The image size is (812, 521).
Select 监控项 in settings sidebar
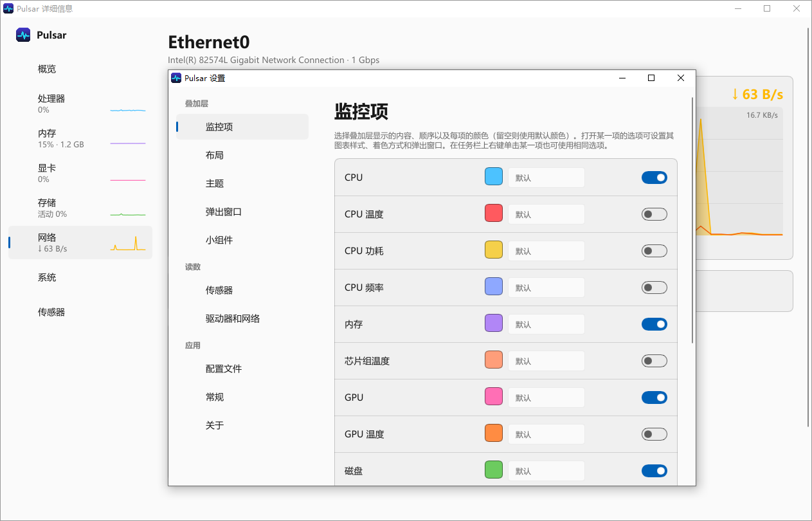coord(242,127)
